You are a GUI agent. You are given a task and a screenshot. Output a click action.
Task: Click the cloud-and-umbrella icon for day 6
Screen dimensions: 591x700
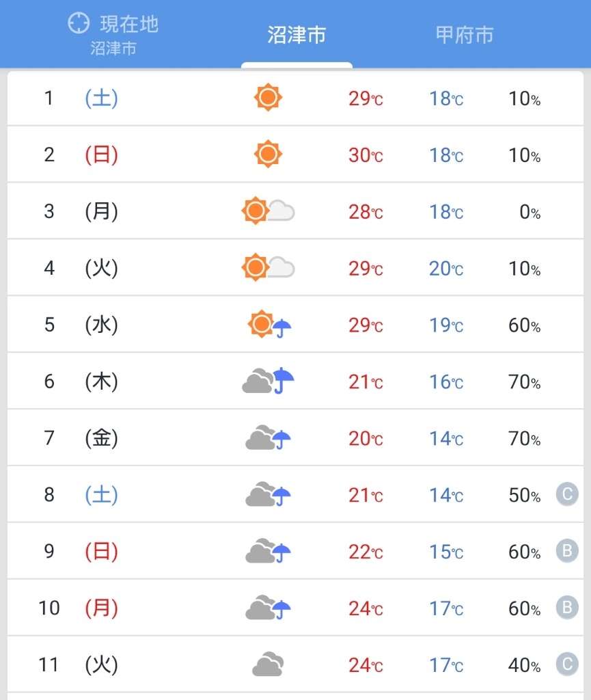click(268, 381)
